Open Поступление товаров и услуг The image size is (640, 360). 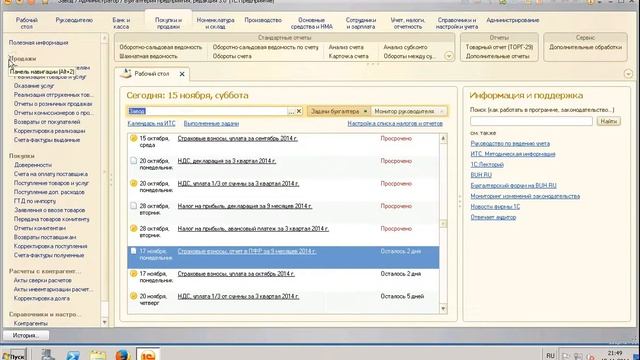point(51,183)
